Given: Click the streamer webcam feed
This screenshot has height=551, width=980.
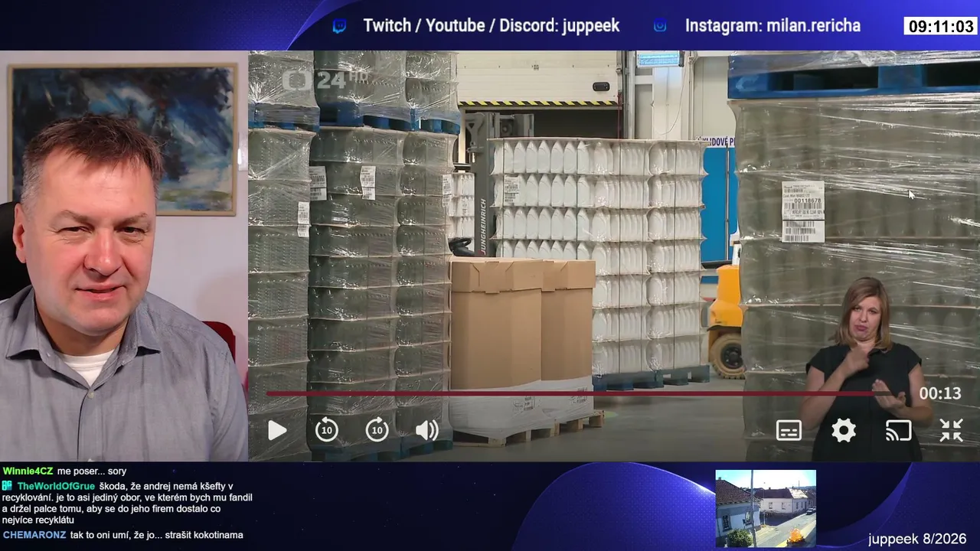Looking at the screenshot, I should [x=124, y=256].
